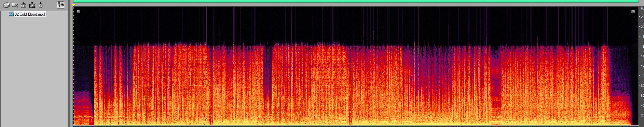Click the insert into track list icon
The height and width of the screenshot is (127, 644).
32,5
